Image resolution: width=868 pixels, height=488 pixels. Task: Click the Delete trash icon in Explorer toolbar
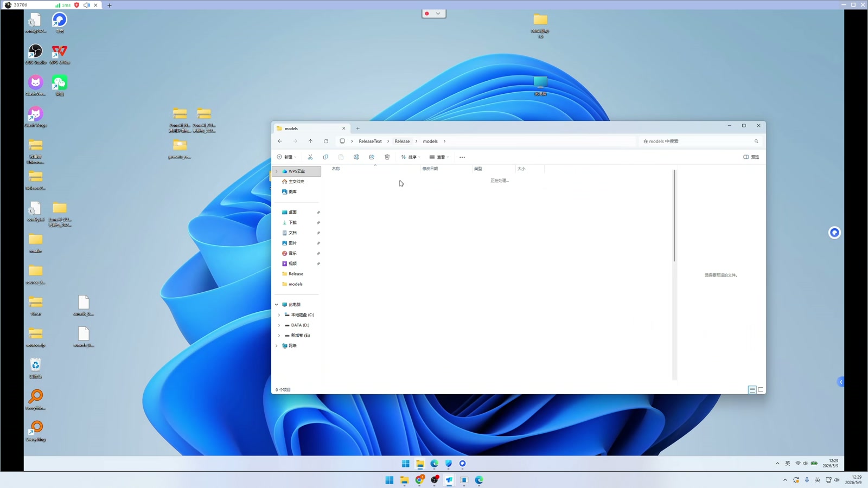click(387, 157)
